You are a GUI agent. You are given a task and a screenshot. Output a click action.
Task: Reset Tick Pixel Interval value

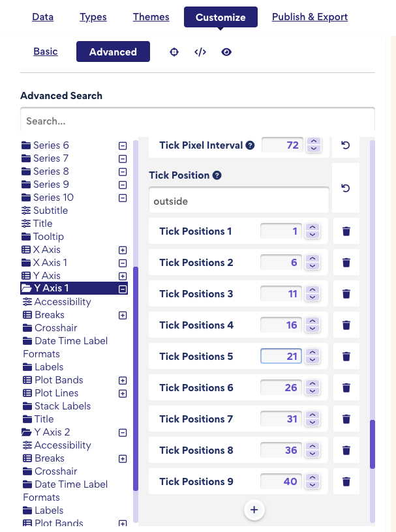coord(346,145)
